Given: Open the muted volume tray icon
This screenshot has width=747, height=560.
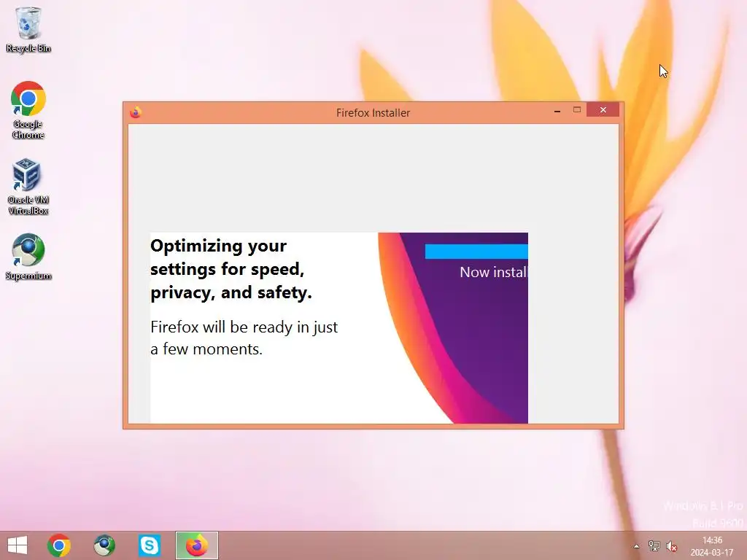Looking at the screenshot, I should (672, 546).
